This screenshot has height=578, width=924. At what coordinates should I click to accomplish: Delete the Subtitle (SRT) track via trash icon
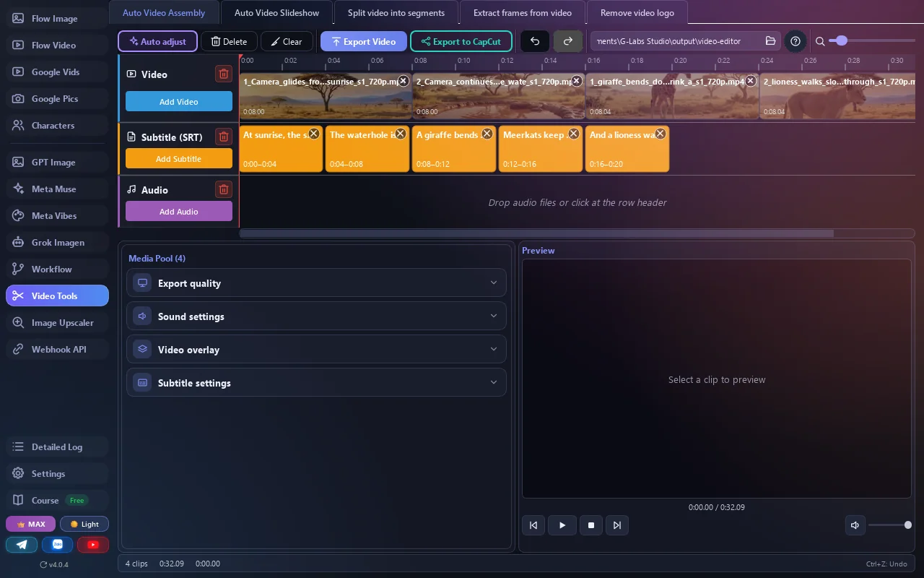(x=224, y=137)
